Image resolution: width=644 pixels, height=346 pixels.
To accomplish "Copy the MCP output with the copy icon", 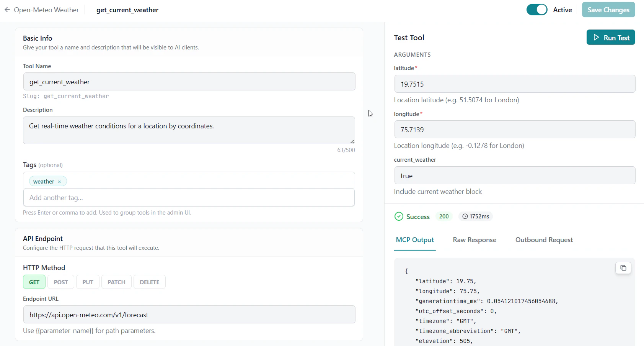I will pos(623,268).
